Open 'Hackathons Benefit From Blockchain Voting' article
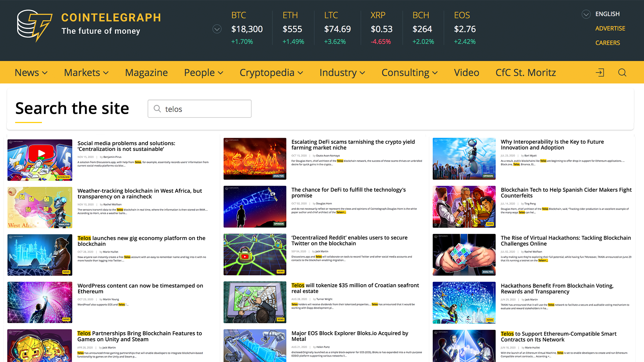The width and height of the screenshot is (644, 362). point(557,289)
